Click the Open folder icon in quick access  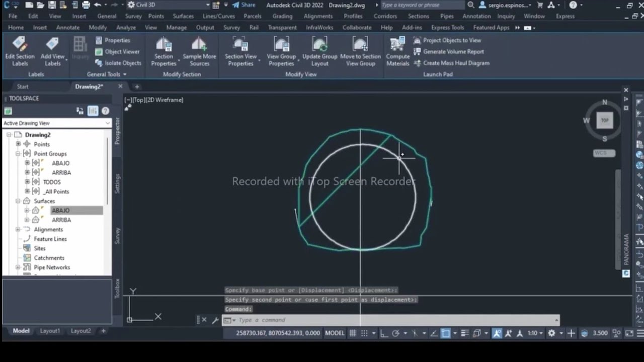tap(41, 5)
